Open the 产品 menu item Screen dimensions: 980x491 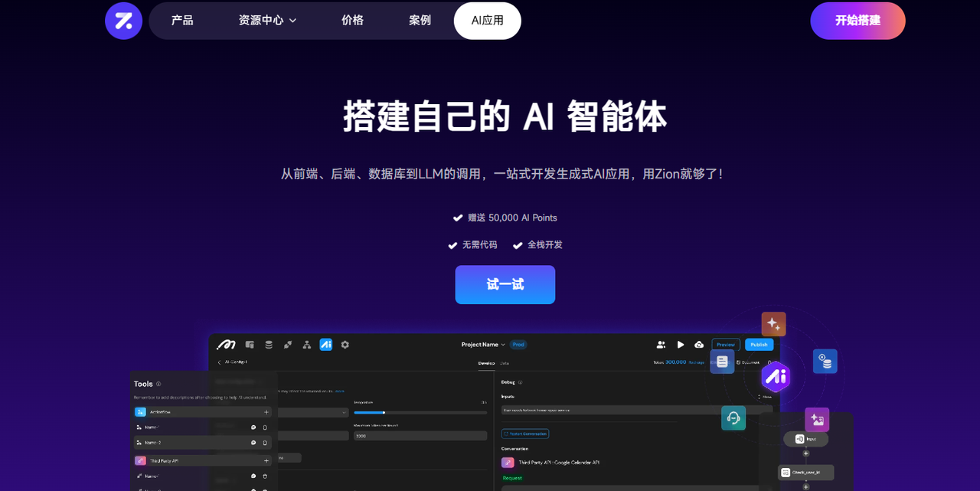pyautogui.click(x=182, y=21)
